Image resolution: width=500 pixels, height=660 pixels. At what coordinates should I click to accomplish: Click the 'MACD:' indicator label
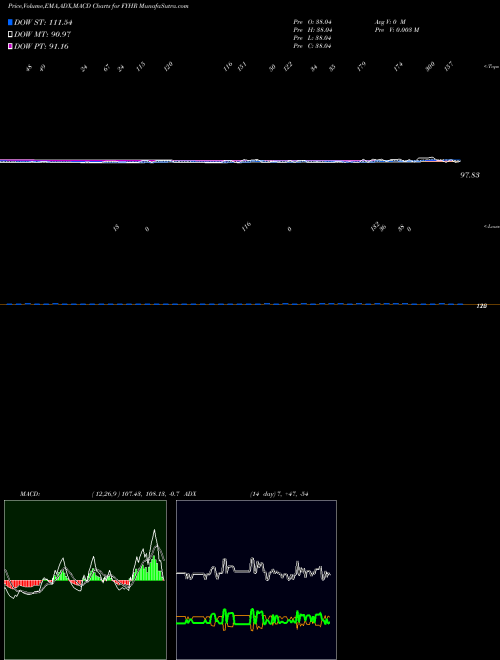point(30,494)
